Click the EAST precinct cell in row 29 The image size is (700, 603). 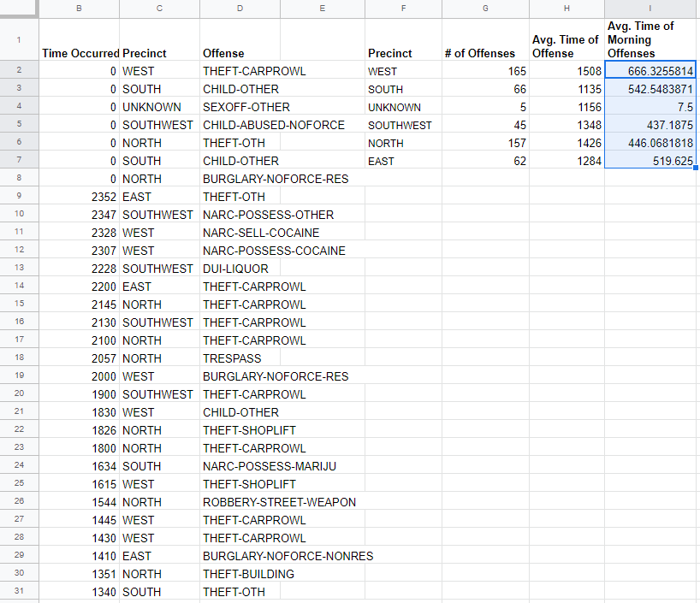coord(159,555)
